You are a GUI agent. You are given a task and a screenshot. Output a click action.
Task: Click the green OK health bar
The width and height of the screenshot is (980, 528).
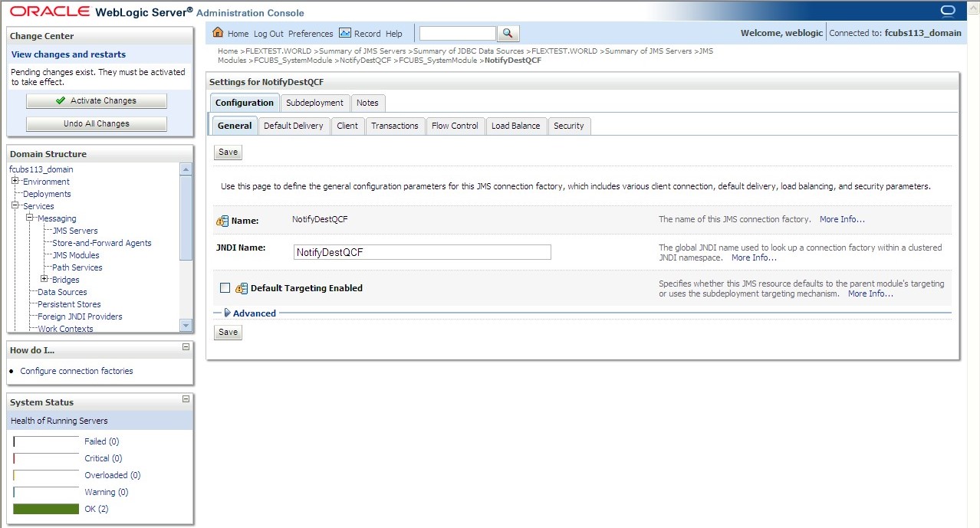click(x=46, y=509)
